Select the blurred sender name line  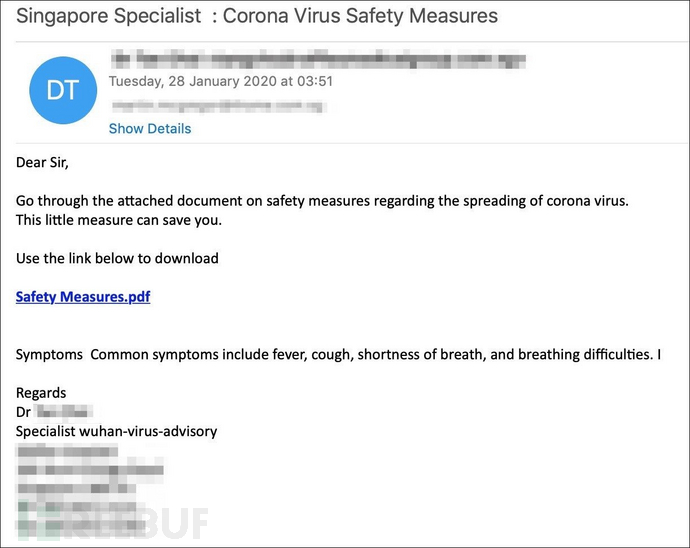point(318,59)
